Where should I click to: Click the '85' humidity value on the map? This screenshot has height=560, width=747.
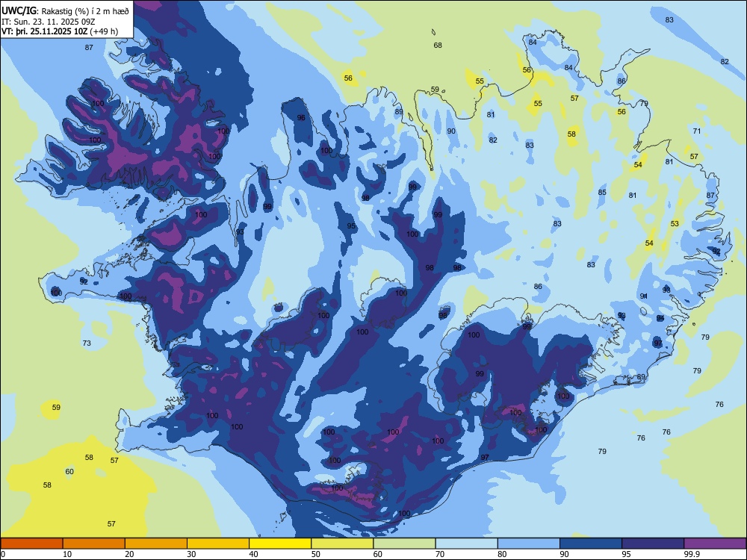pos(602,193)
